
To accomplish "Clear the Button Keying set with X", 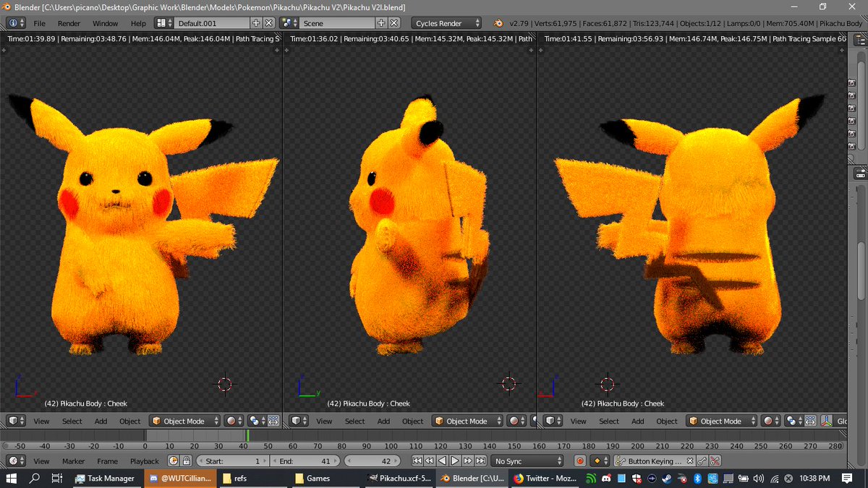I will pyautogui.click(x=689, y=461).
